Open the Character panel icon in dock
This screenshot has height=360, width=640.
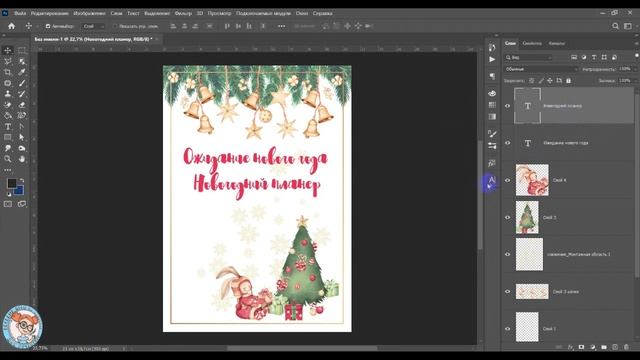[491, 181]
